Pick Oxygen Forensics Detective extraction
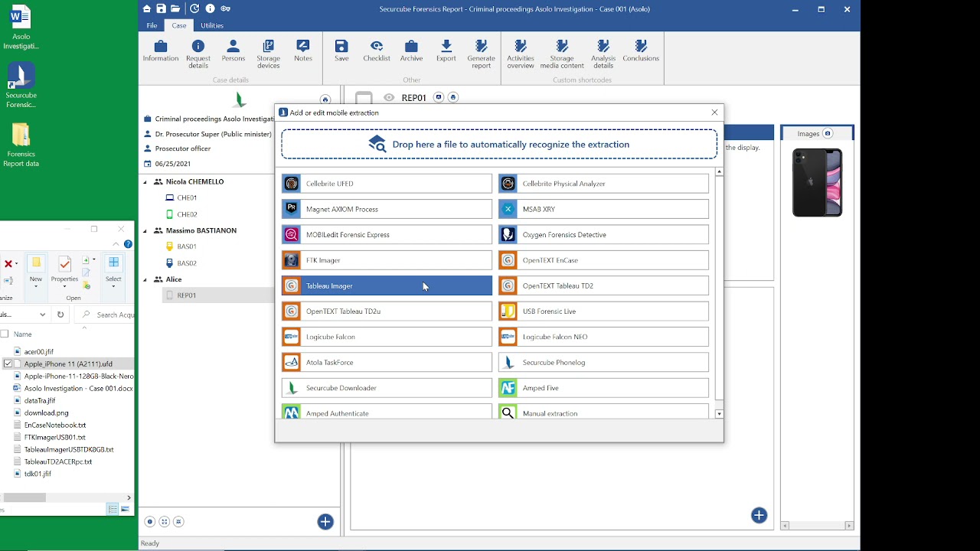The image size is (980, 551). 603,235
